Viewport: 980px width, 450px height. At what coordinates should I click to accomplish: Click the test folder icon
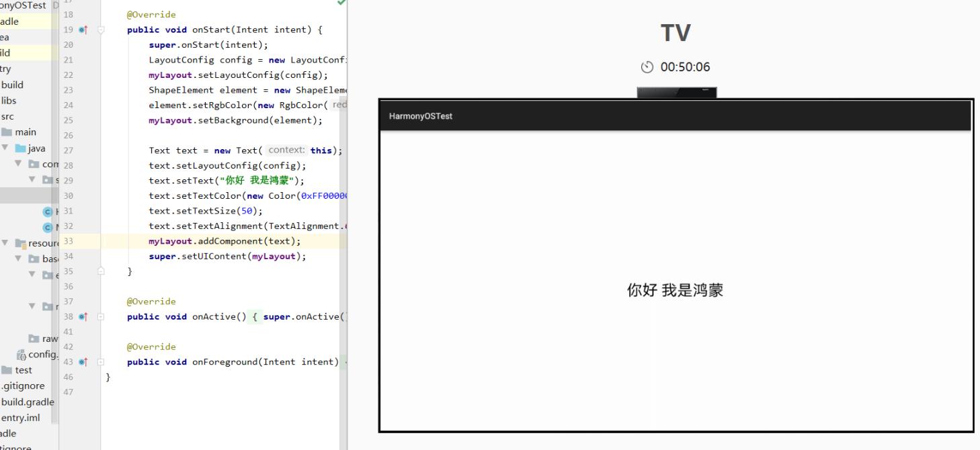click(x=6, y=370)
